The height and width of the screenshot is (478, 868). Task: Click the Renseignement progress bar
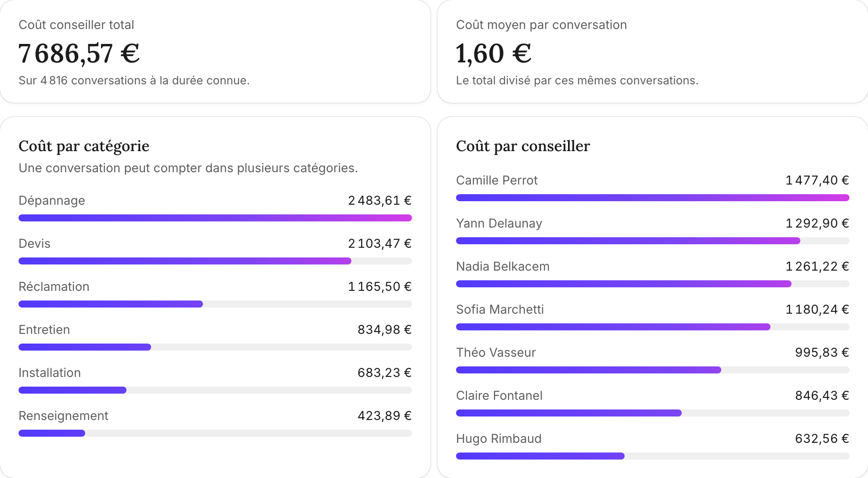point(215,433)
